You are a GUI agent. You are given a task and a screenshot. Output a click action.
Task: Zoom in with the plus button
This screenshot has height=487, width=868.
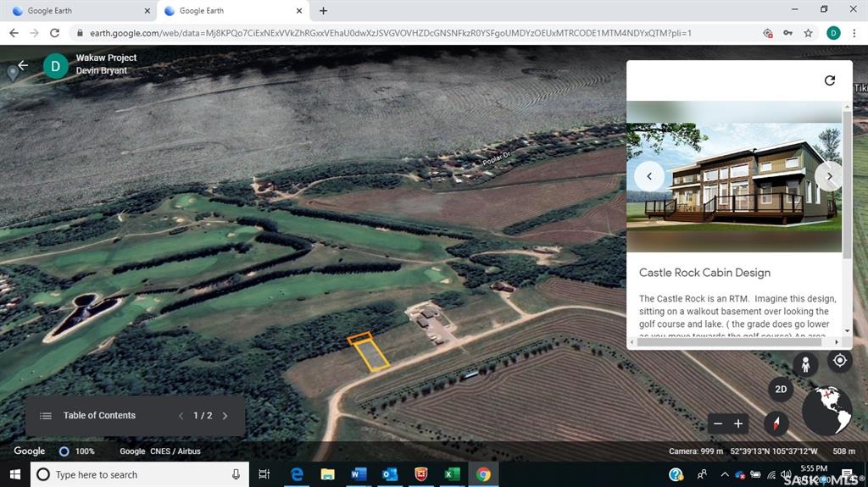(x=738, y=423)
